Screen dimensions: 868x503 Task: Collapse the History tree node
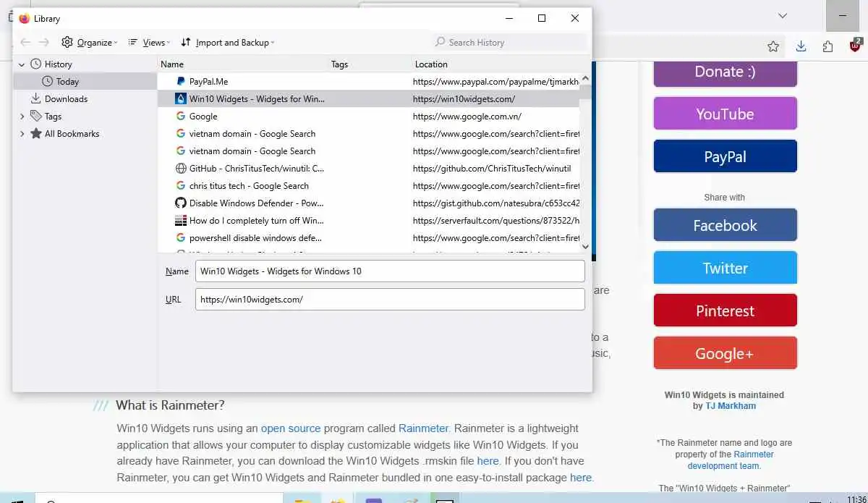pos(22,64)
